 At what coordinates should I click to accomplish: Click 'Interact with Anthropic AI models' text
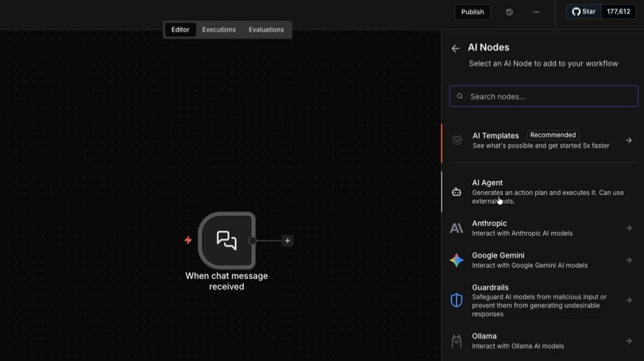click(522, 233)
